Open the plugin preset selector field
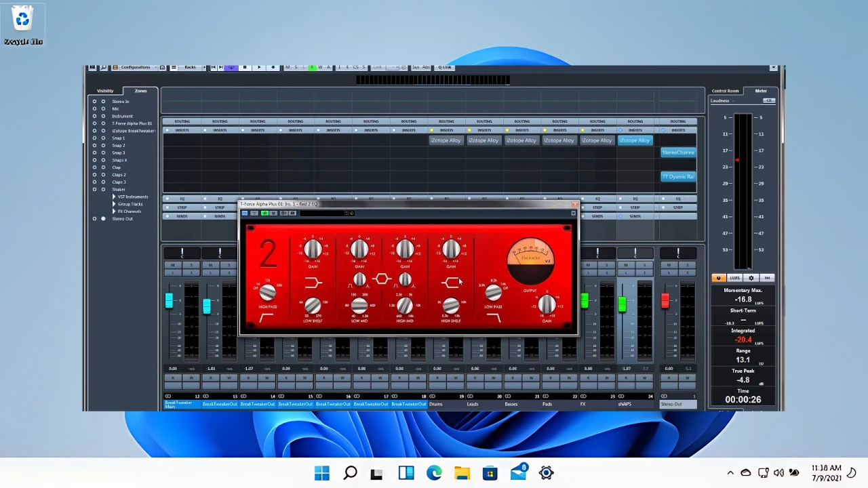Viewport: 868px width, 488px height. (x=323, y=213)
